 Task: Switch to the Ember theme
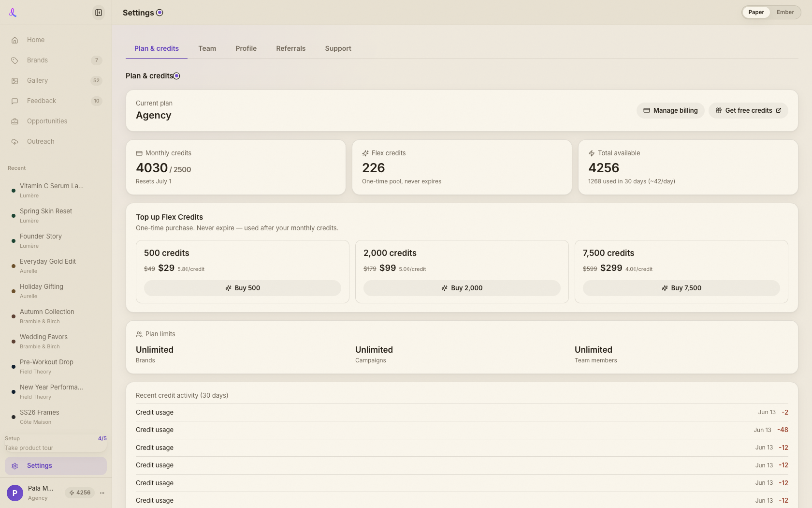tap(785, 13)
